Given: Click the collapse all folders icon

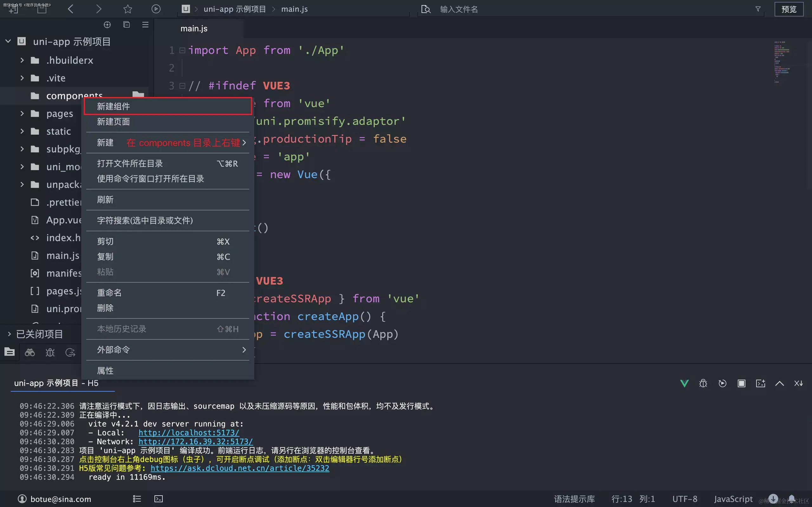Looking at the screenshot, I should click(x=127, y=24).
